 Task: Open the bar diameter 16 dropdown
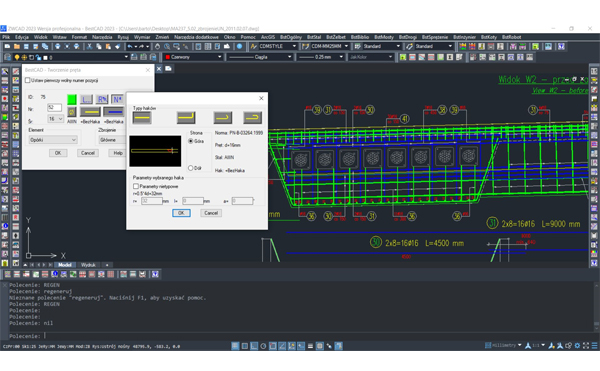point(55,119)
